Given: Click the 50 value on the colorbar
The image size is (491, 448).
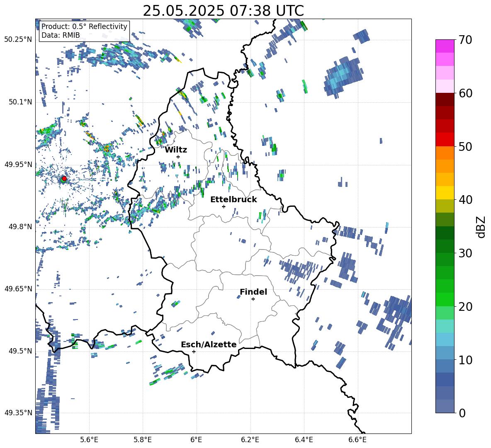Looking at the screenshot, I should (x=465, y=147).
